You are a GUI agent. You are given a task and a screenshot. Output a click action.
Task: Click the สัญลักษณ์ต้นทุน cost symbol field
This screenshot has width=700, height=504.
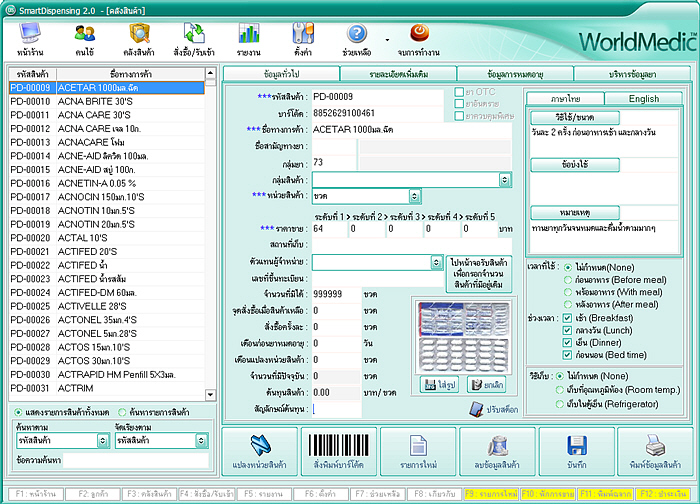click(337, 409)
